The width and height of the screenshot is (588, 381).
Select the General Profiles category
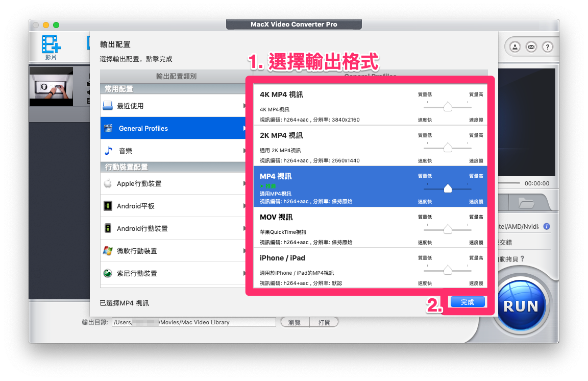coord(173,128)
